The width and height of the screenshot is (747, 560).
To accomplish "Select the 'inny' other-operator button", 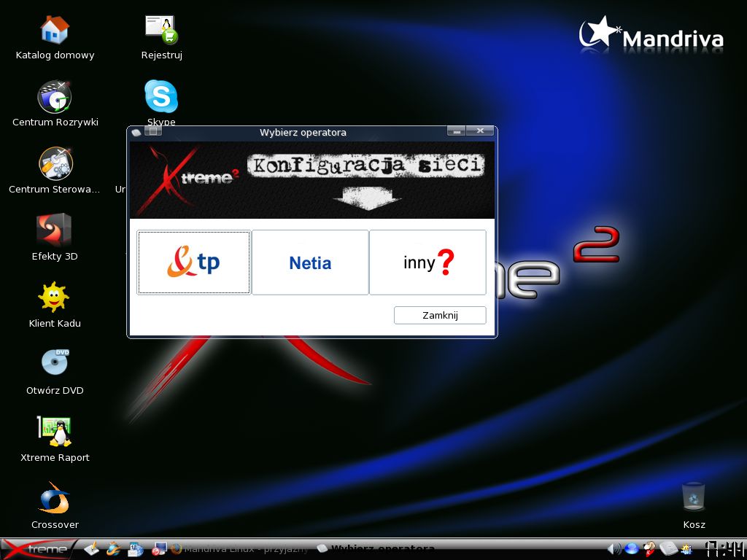I will click(x=427, y=262).
